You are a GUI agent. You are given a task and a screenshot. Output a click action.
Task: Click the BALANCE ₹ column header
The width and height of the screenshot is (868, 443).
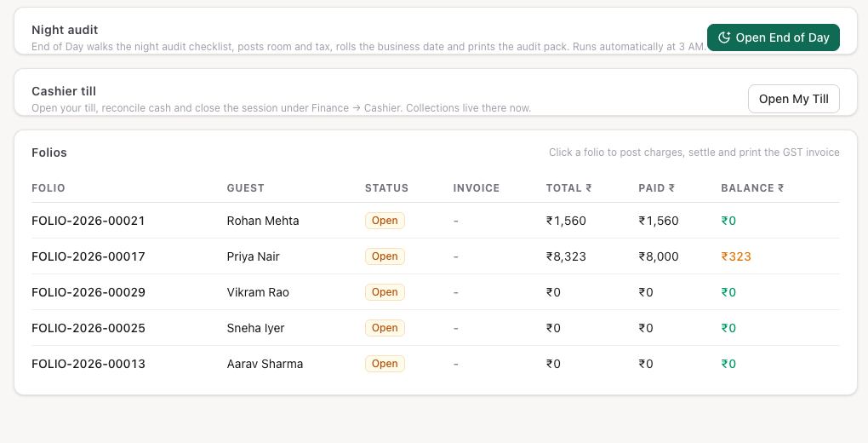pyautogui.click(x=752, y=188)
